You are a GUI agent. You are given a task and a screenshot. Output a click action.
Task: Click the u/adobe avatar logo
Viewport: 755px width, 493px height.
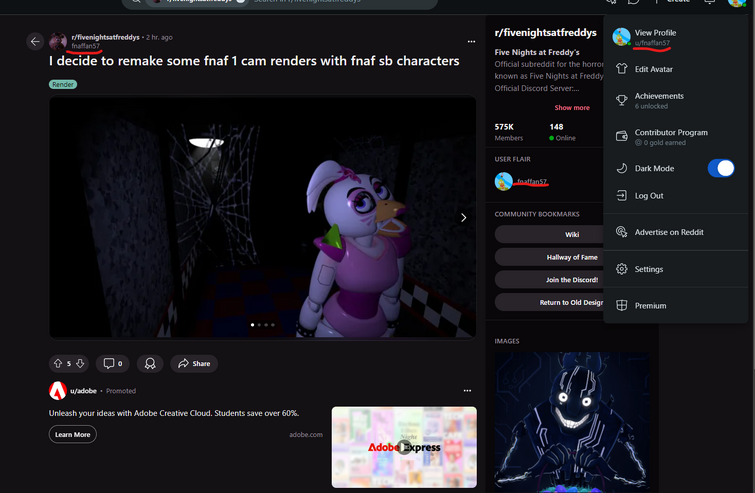coord(58,390)
